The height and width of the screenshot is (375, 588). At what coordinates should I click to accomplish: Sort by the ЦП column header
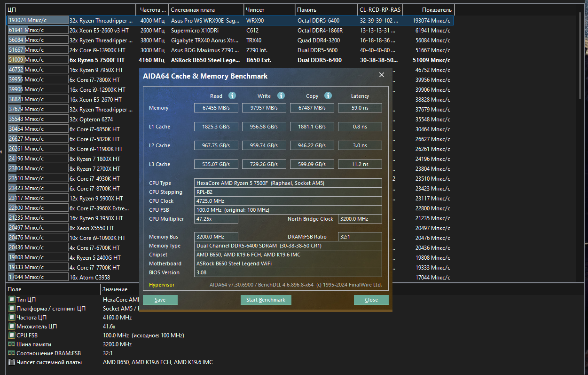point(71,10)
